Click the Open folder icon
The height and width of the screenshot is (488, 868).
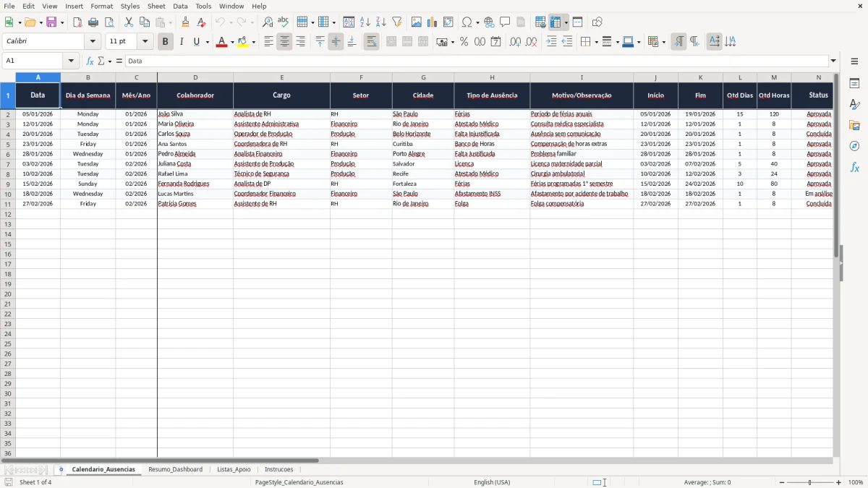click(x=30, y=22)
